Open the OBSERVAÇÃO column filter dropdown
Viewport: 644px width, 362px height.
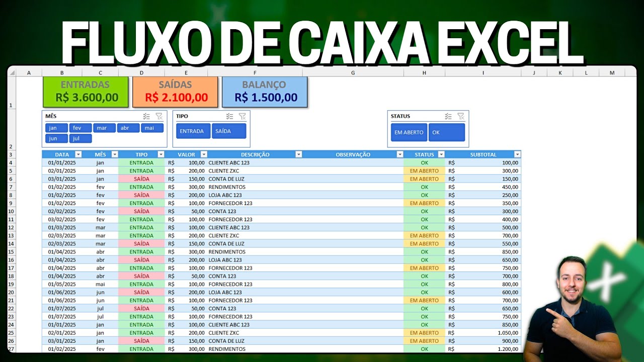click(400, 154)
